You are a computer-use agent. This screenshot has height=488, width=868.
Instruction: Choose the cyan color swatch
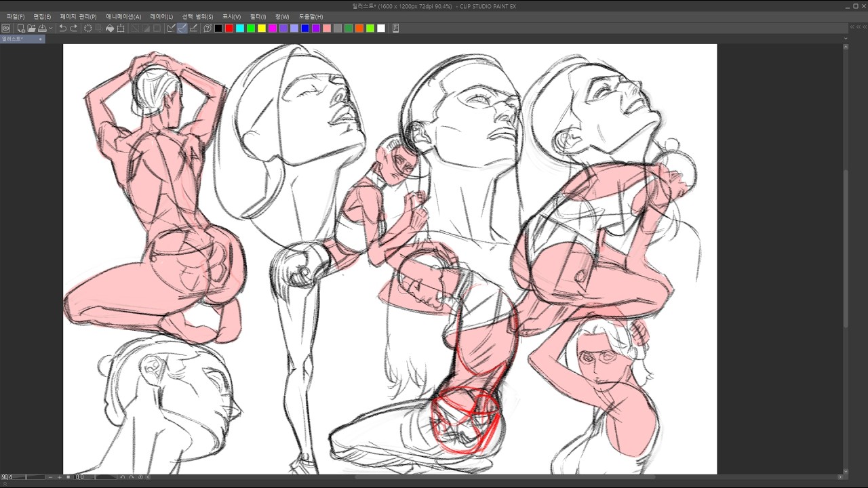point(240,28)
